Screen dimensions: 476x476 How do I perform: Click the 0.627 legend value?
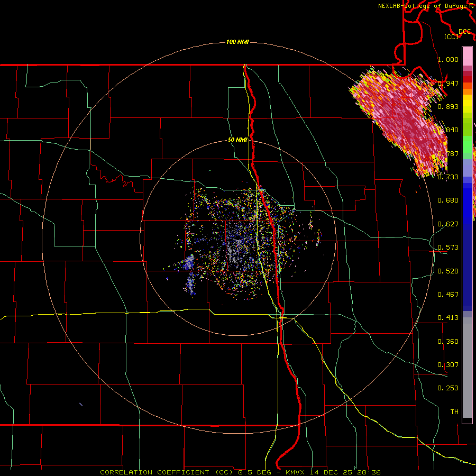(448, 224)
